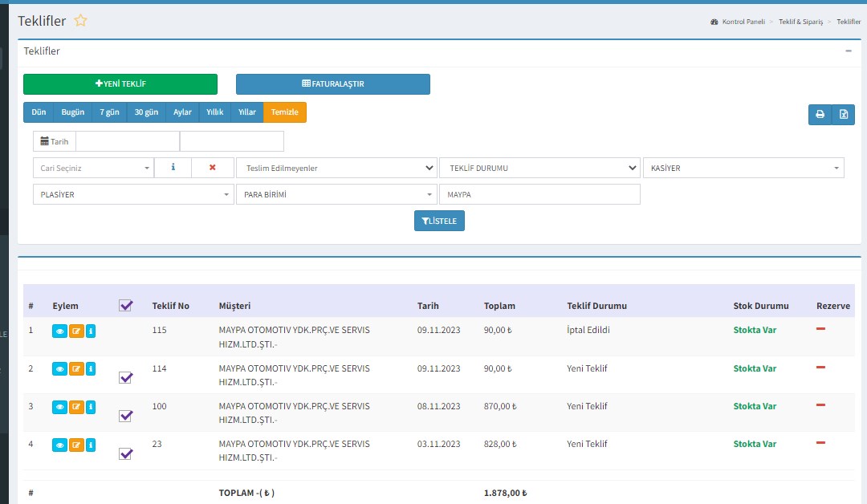Click the Excel export icon button
Image resolution: width=867 pixels, height=504 pixels.
click(x=843, y=114)
